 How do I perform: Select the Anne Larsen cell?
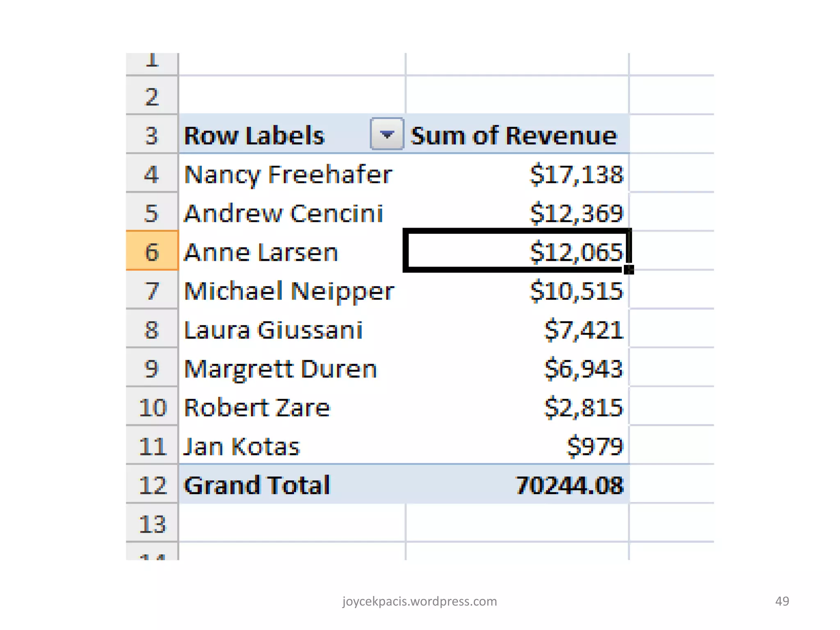pos(261,252)
